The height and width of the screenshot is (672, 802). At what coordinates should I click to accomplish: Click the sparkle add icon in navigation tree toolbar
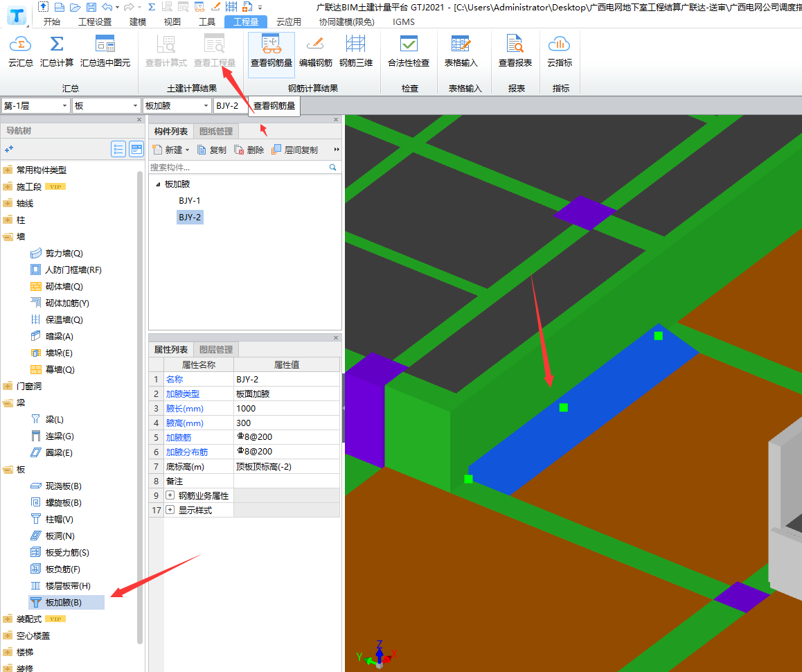(x=9, y=149)
